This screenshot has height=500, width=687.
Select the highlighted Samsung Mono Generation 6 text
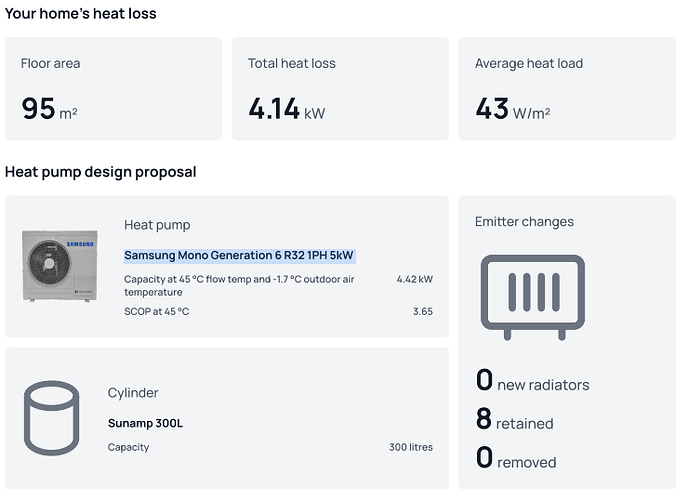[x=239, y=256]
